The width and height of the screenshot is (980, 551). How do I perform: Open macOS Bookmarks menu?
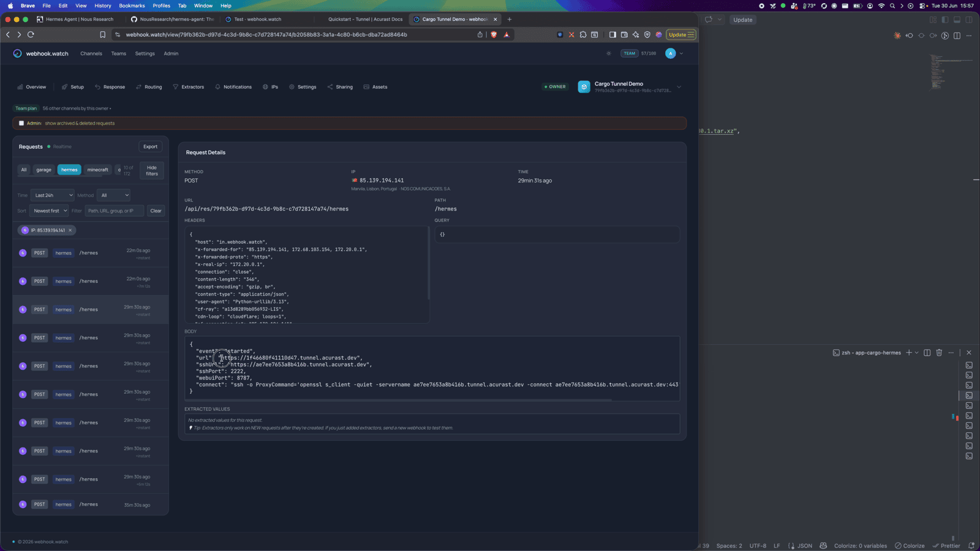(132, 6)
